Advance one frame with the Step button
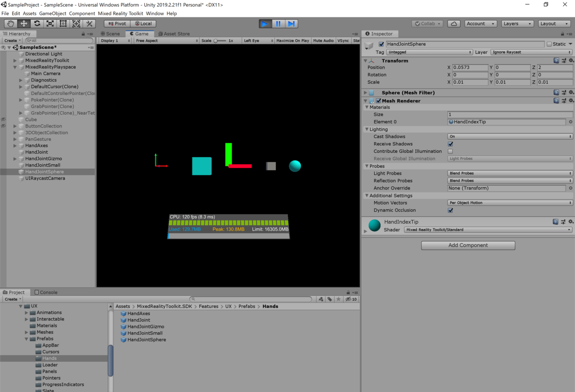 pos(291,23)
